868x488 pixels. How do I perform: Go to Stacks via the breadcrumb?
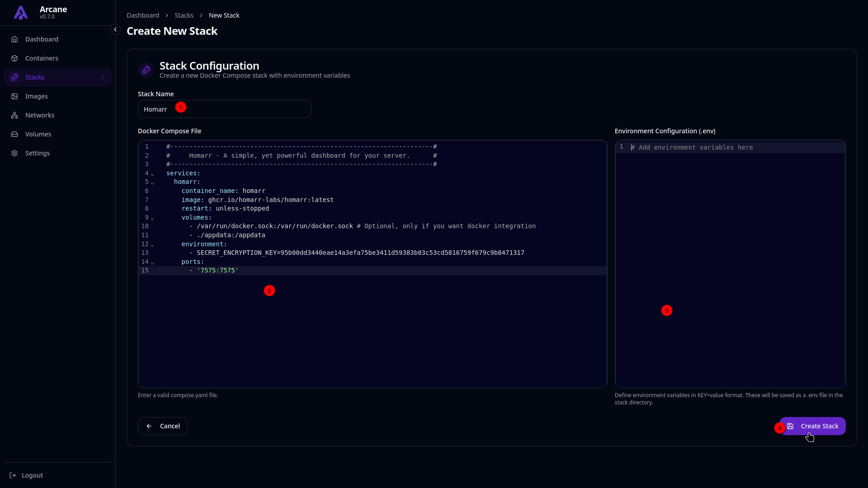tap(184, 15)
